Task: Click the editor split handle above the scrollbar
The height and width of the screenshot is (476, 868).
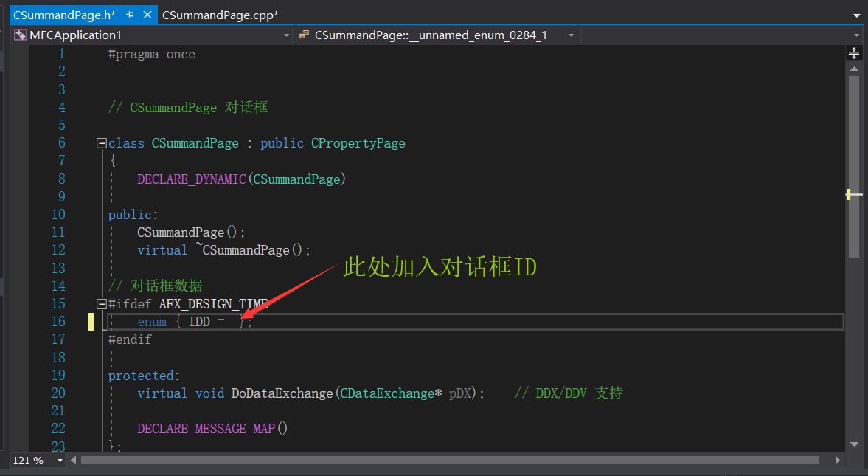Action: [x=853, y=53]
